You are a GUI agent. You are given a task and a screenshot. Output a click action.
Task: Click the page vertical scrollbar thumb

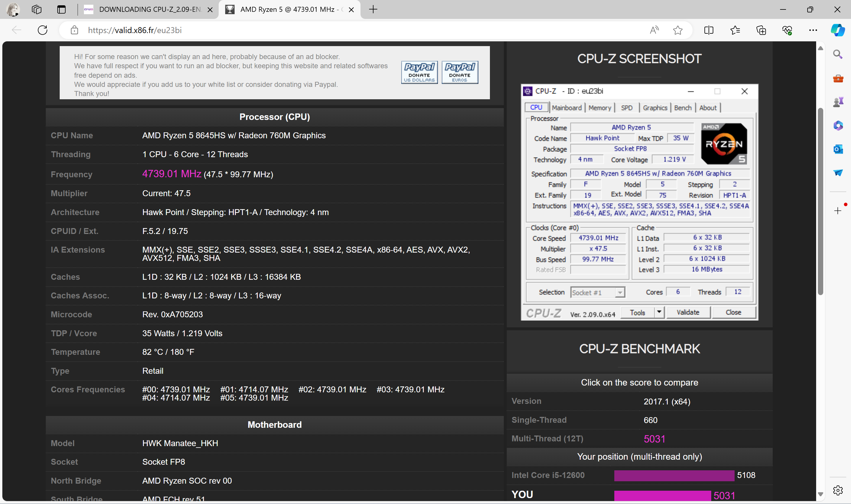(x=820, y=201)
